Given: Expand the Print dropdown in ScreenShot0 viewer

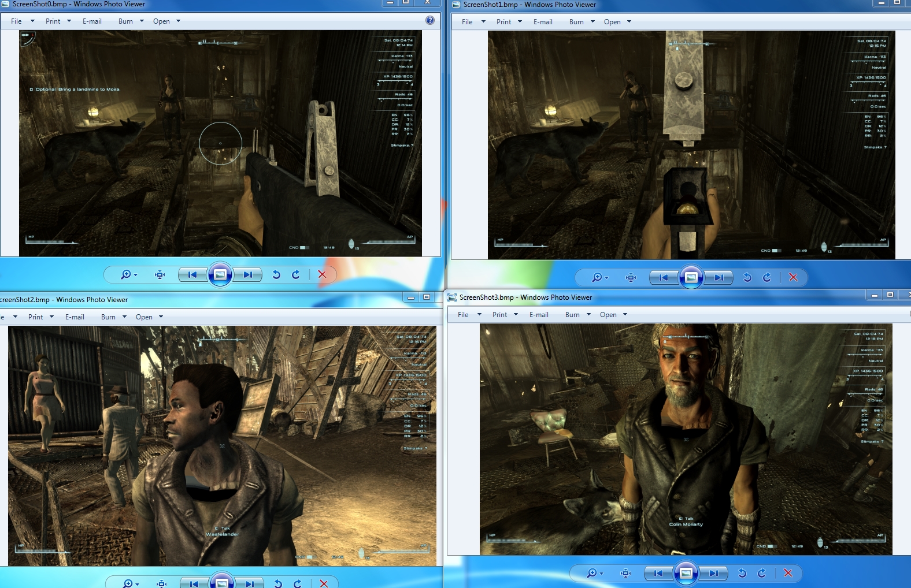Looking at the screenshot, I should pos(69,21).
